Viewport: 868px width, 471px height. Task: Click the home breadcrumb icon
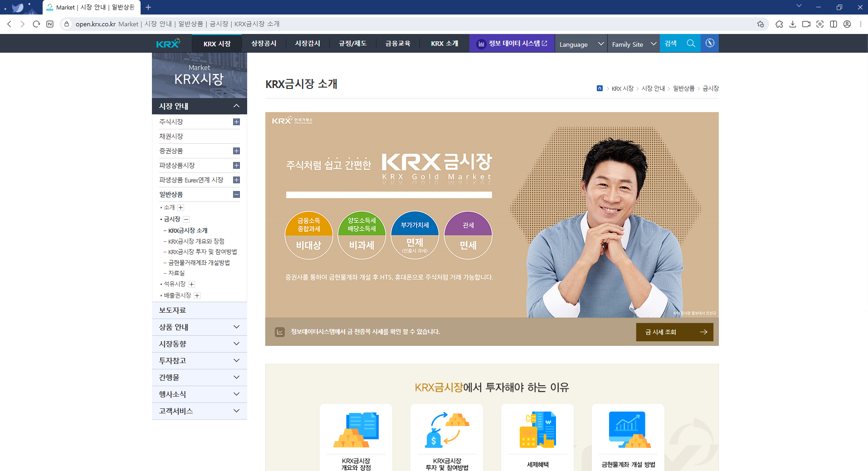coord(600,88)
